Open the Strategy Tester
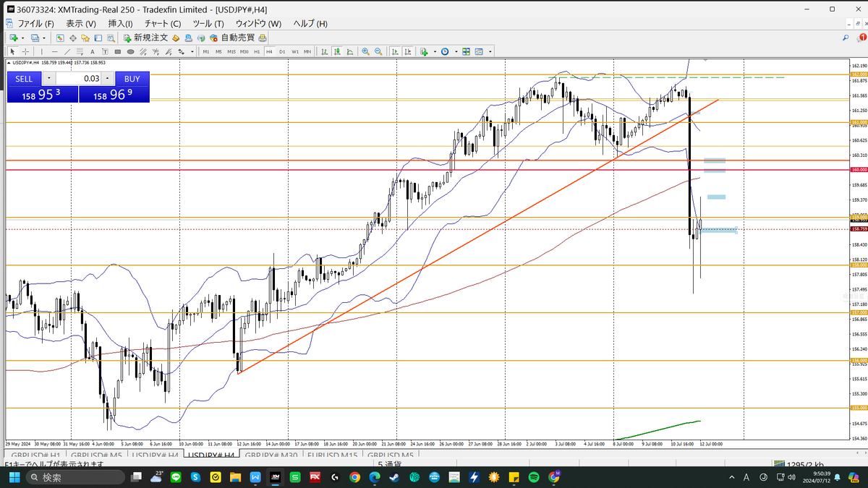Screen dimensions: 868x488 pyautogui.click(x=111, y=38)
